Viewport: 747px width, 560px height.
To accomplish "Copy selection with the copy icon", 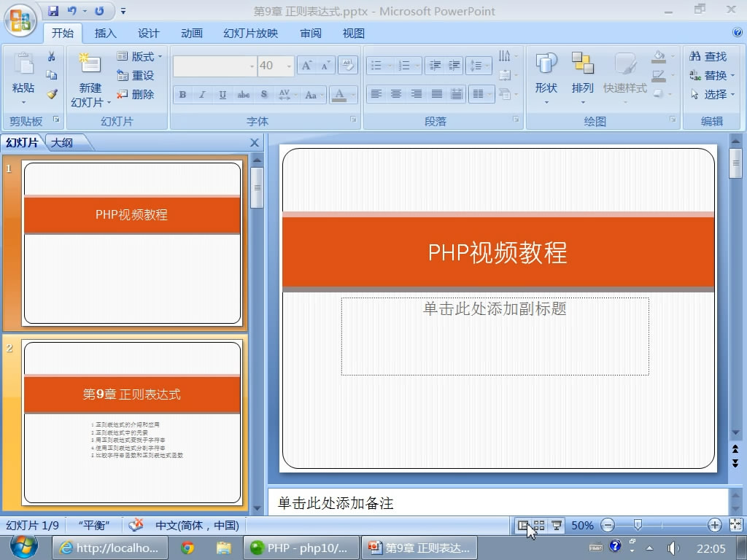I will tap(52, 75).
